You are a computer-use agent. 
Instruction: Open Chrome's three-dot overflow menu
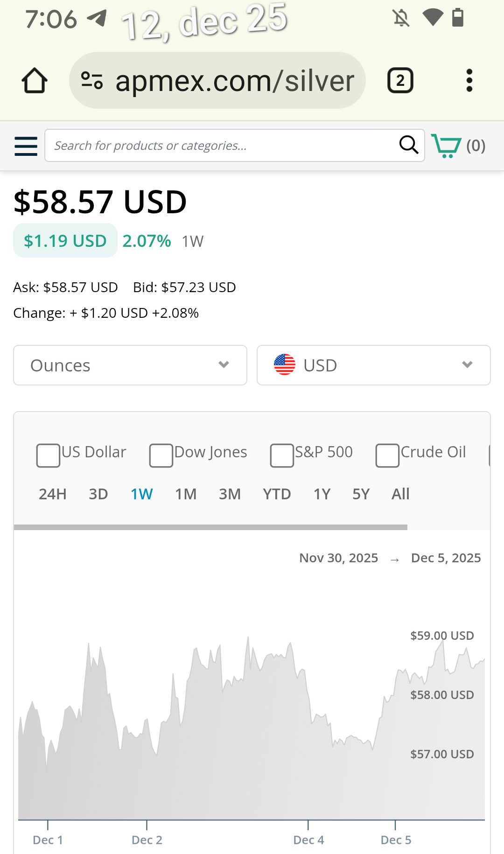469,81
